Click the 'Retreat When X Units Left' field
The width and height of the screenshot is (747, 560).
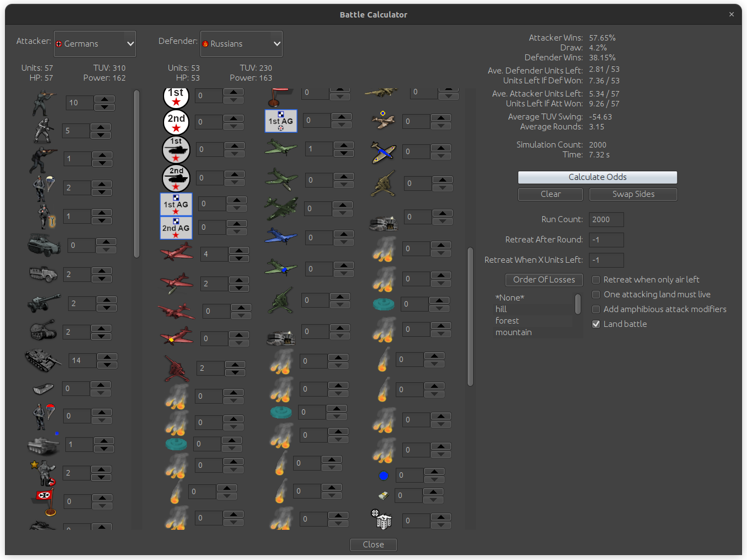[606, 260]
